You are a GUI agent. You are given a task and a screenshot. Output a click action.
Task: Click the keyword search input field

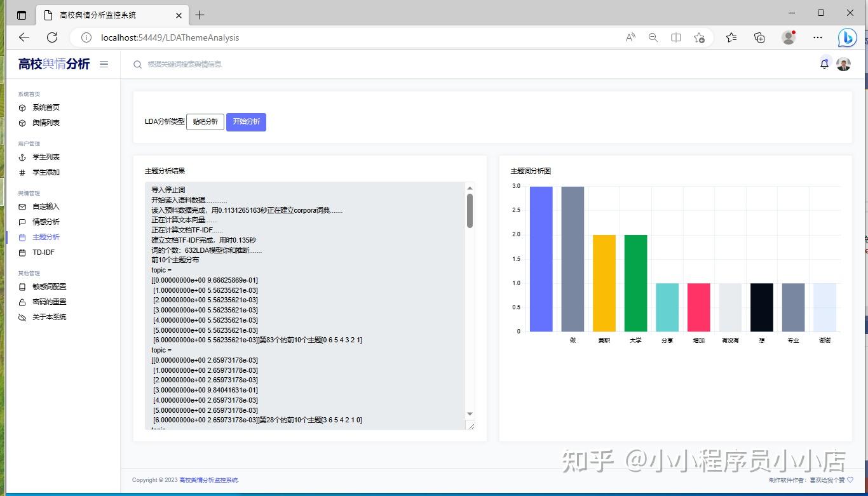[191, 64]
